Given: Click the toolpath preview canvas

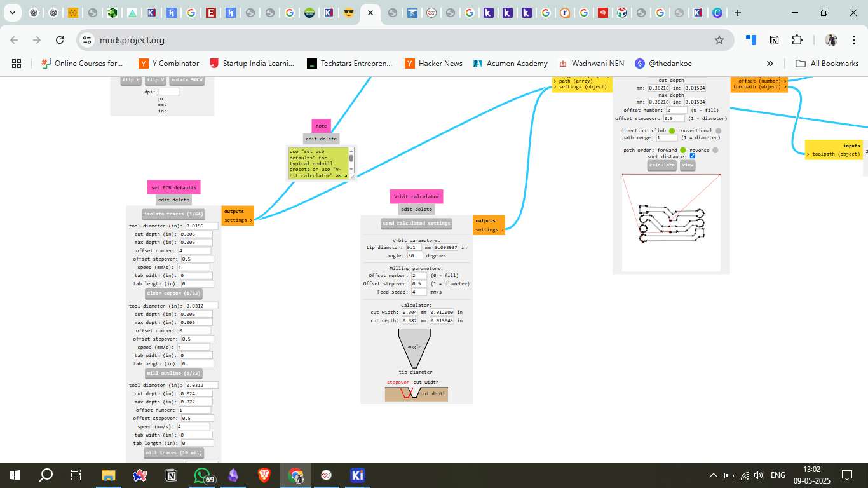Looking at the screenshot, I should [671, 222].
